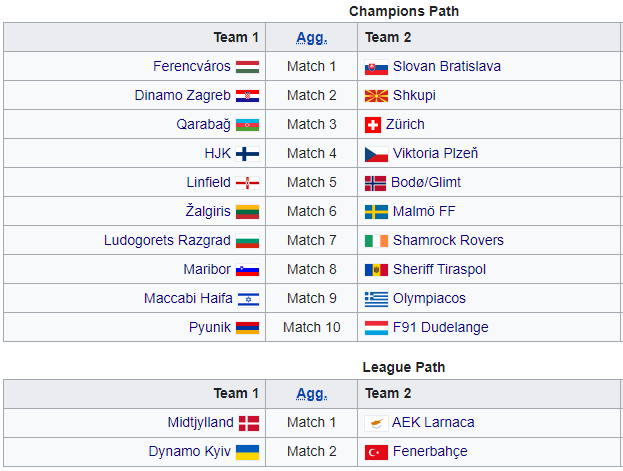This screenshot has height=471, width=623.
Task: Click the Finland flag next to HJK
Action: 247,154
